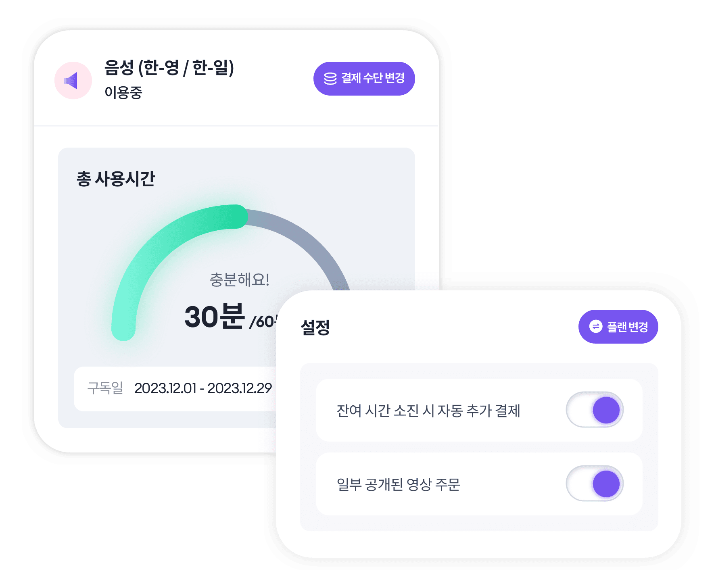
Task: Click the rounded start tip of the green arc
Action: (x=123, y=330)
